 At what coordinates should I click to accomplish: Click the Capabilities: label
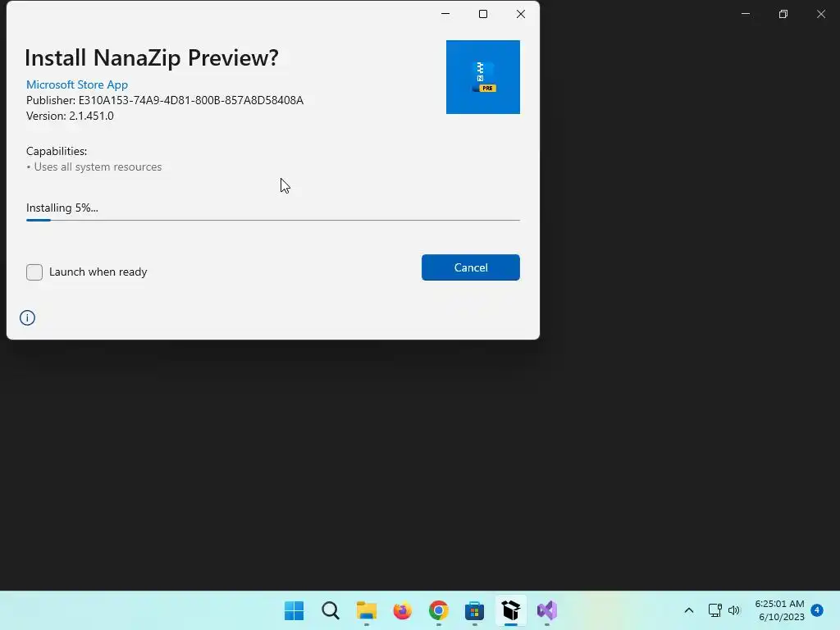coord(57,152)
